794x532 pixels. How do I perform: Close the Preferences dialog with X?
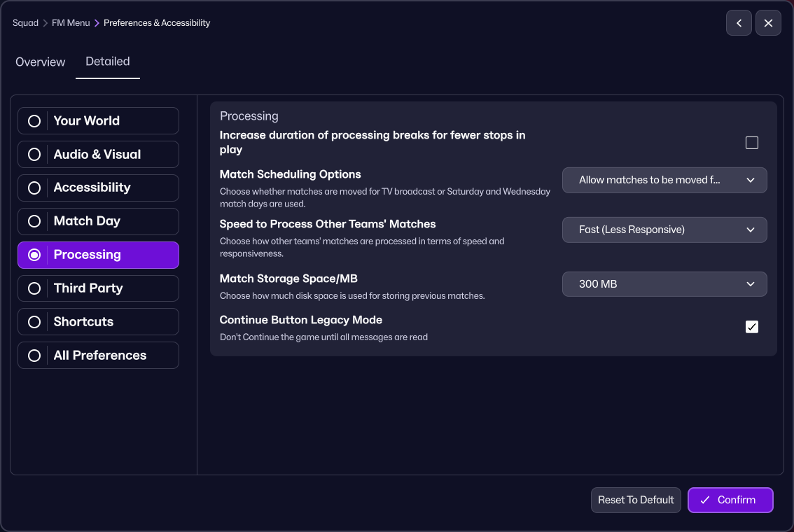(x=768, y=23)
